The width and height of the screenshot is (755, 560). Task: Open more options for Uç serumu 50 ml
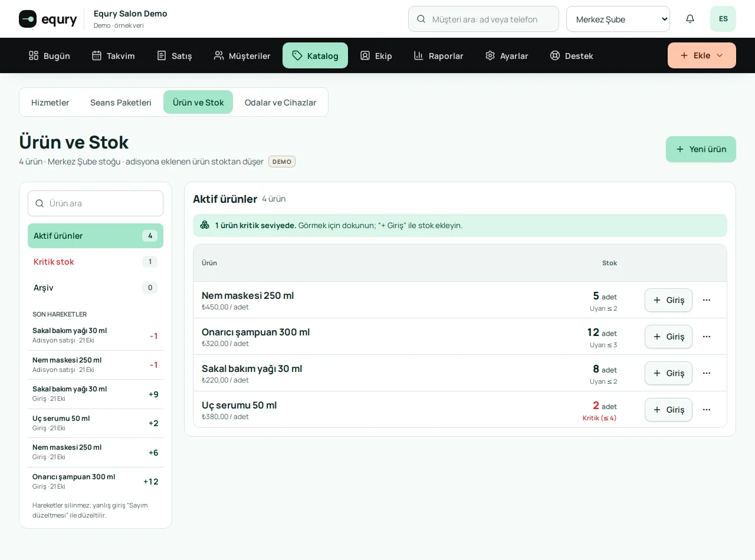(707, 410)
